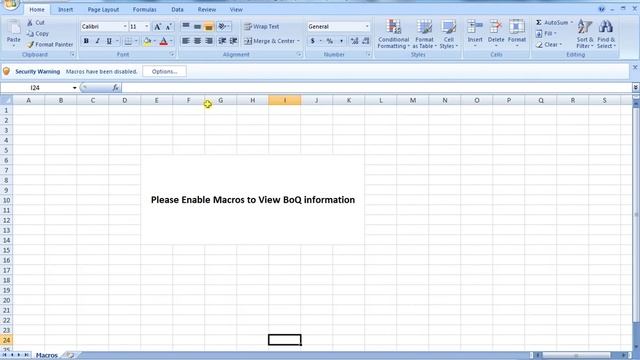Click the Increase Indent icon
The image size is (640, 360).
[233, 41]
